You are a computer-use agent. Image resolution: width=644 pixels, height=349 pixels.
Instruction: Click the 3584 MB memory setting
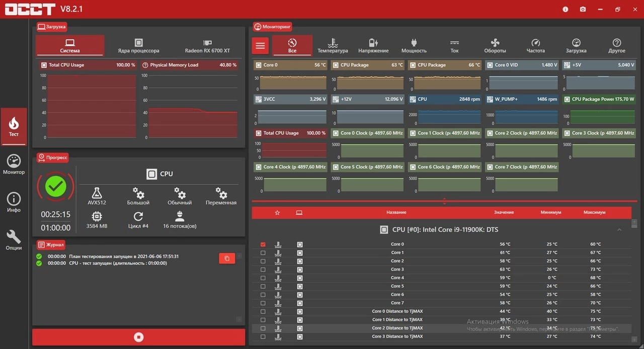coord(97,220)
